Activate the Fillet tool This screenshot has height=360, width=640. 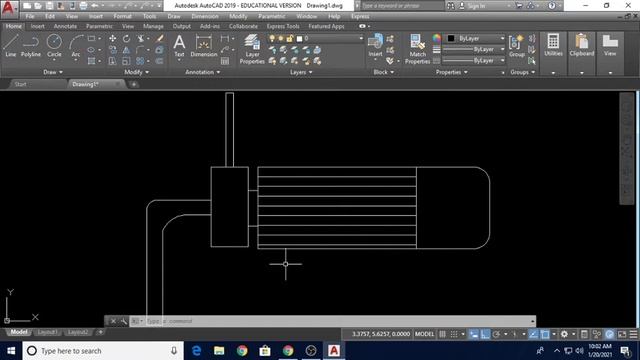pos(141,50)
